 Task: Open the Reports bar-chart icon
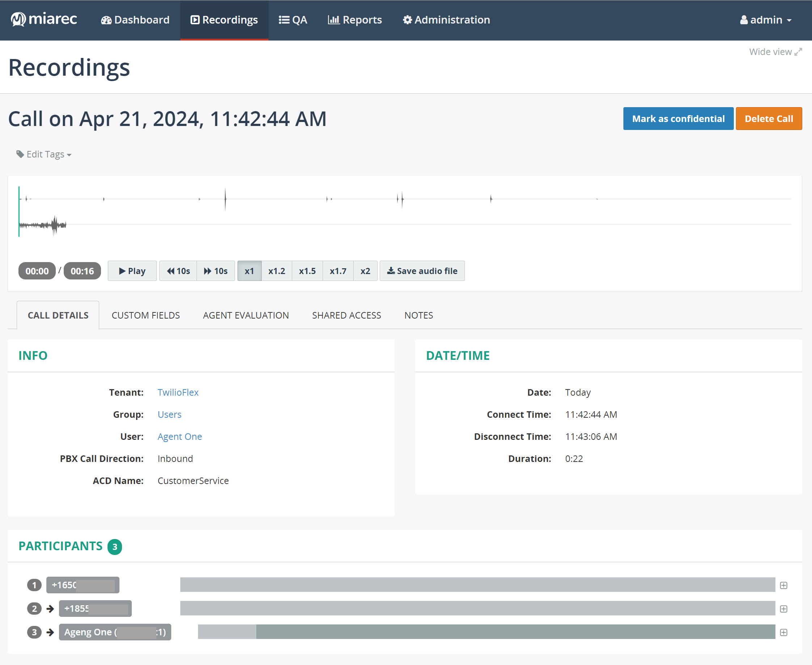pyautogui.click(x=334, y=20)
